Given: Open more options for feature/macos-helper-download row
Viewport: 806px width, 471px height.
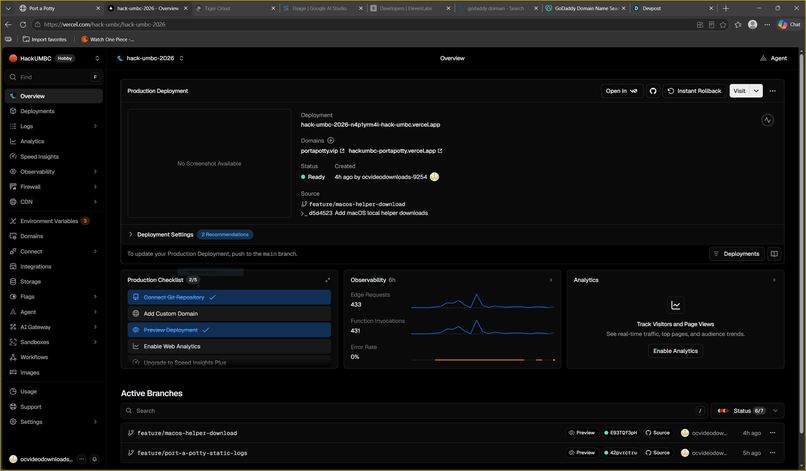Looking at the screenshot, I should [x=772, y=433].
